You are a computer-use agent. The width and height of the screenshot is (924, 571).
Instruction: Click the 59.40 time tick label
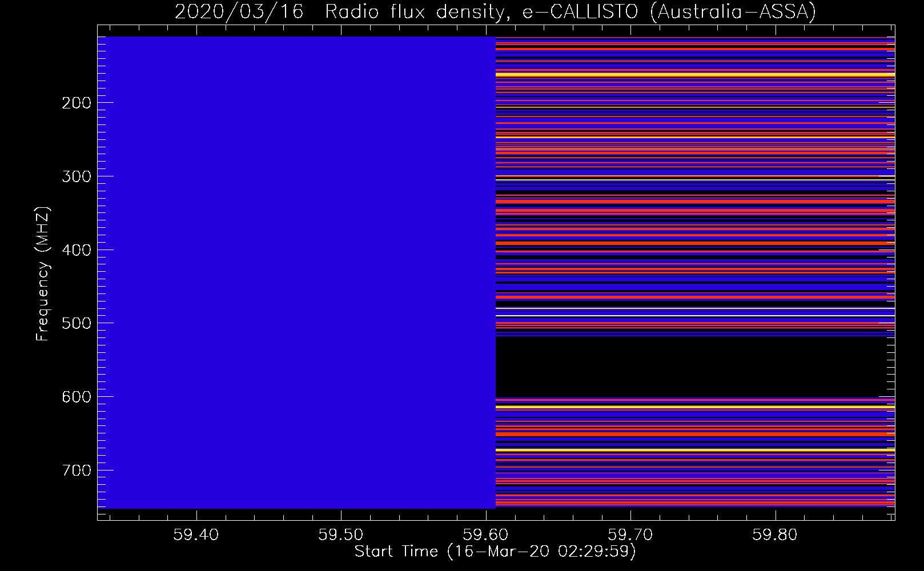pos(196,534)
